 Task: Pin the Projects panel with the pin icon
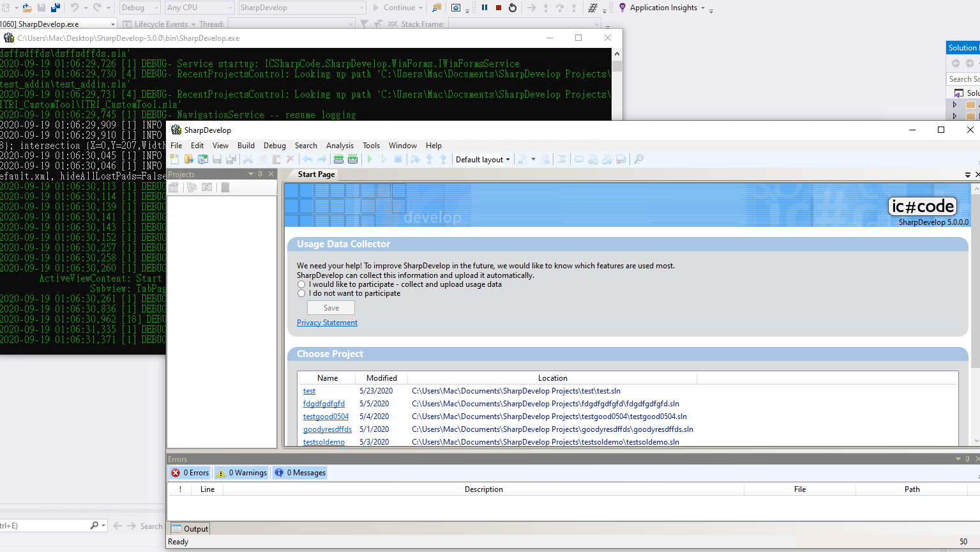coord(261,173)
